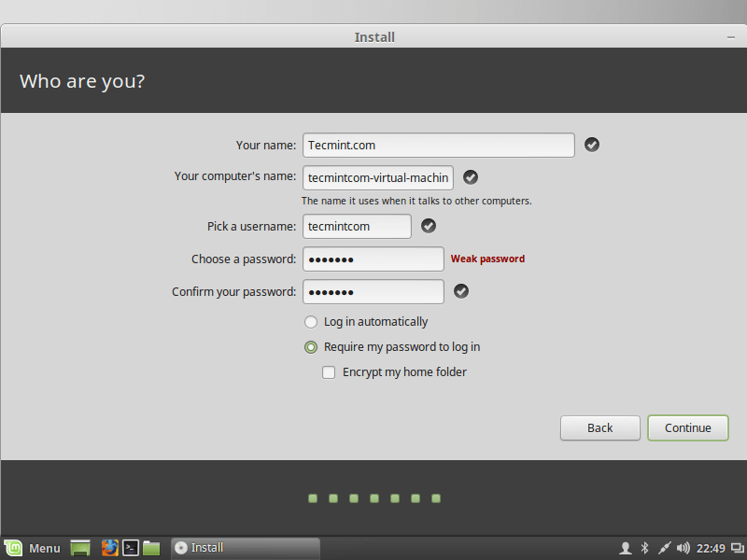Open the Linux Mint Menu button
Viewport: 747px width, 560px height.
[33, 548]
